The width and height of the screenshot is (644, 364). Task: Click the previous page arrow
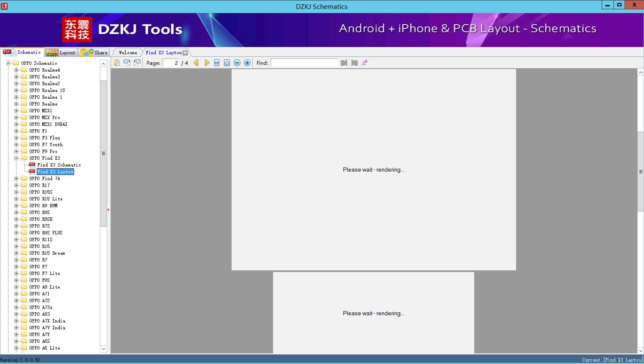(196, 63)
